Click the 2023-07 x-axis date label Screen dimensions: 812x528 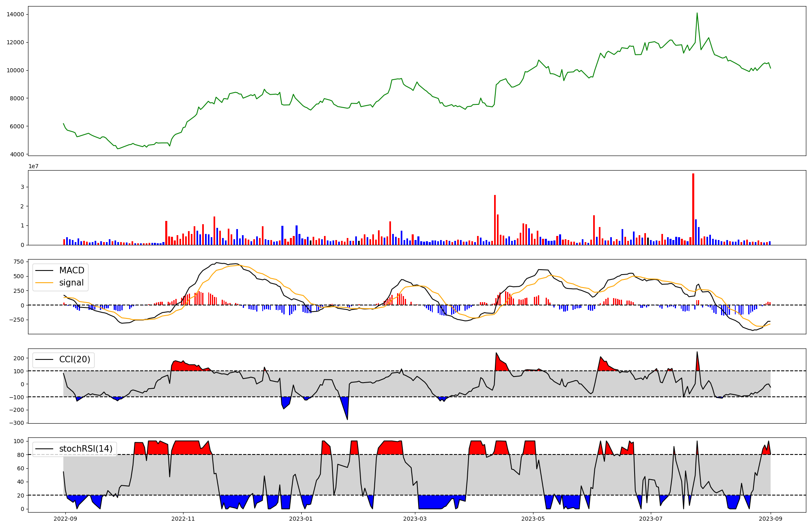(651, 519)
